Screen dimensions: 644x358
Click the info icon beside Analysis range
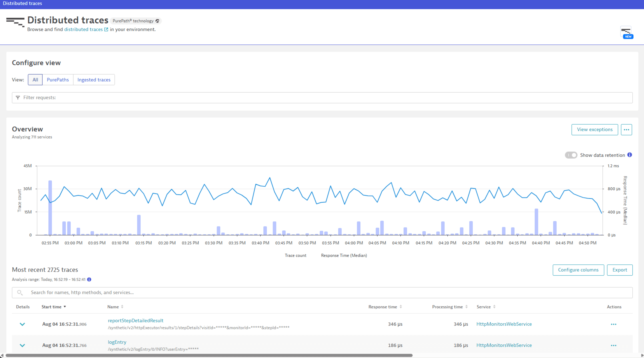tap(89, 280)
